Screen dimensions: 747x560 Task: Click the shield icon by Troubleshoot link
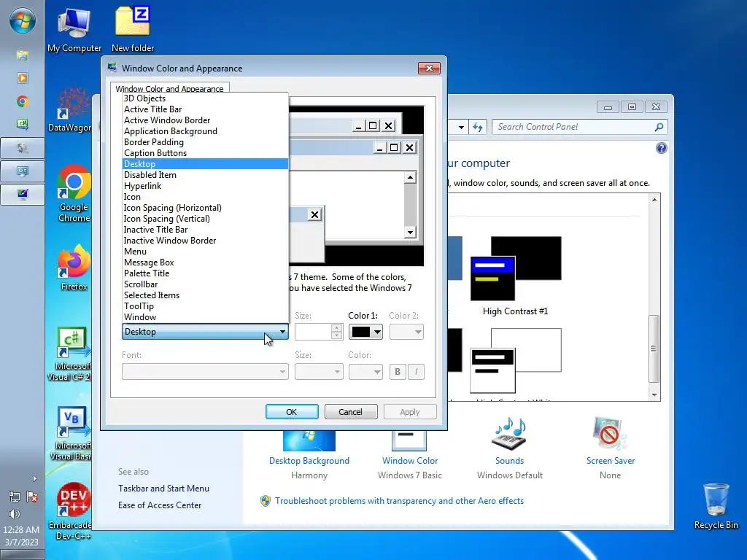tap(266, 501)
